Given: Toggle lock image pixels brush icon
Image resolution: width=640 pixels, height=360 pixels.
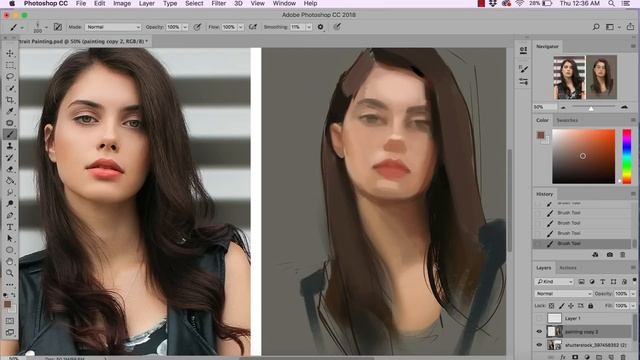Looking at the screenshot, I should (561, 306).
